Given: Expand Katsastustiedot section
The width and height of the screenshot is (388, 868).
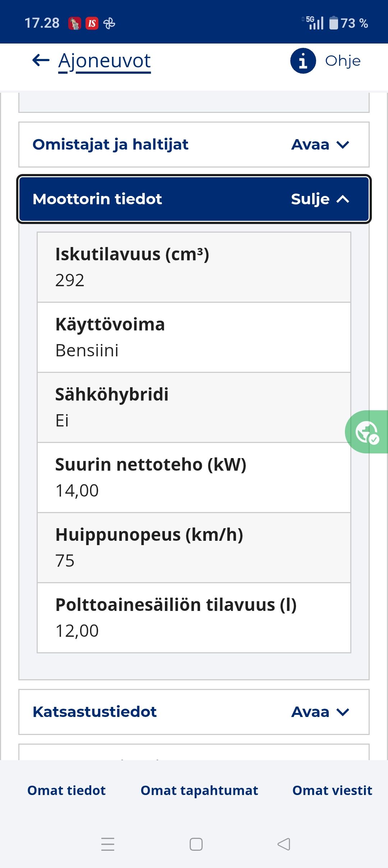Looking at the screenshot, I should (x=194, y=712).
